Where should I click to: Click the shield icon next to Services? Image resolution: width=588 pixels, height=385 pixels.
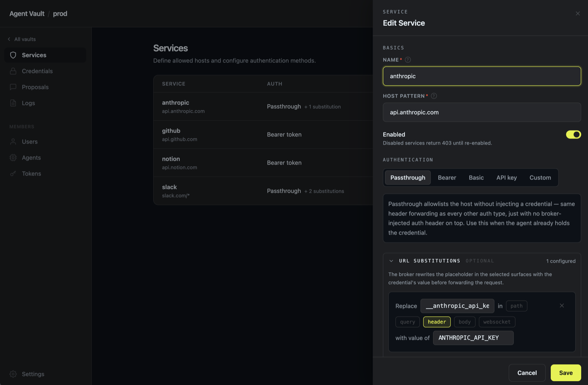(13, 55)
